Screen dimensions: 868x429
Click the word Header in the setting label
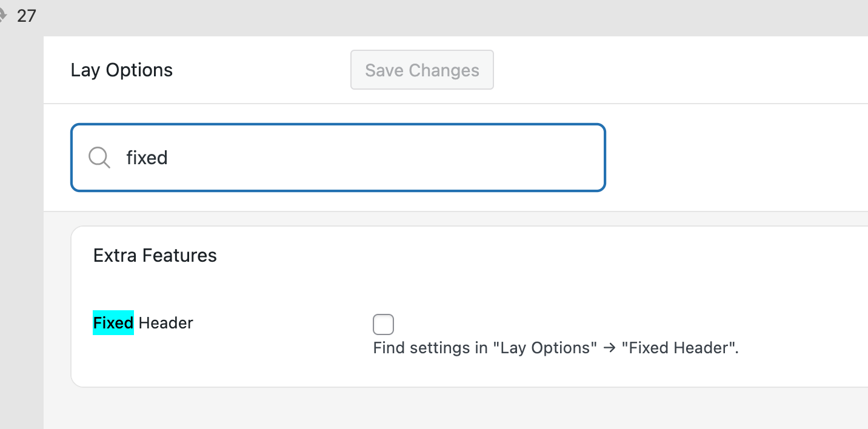(165, 323)
